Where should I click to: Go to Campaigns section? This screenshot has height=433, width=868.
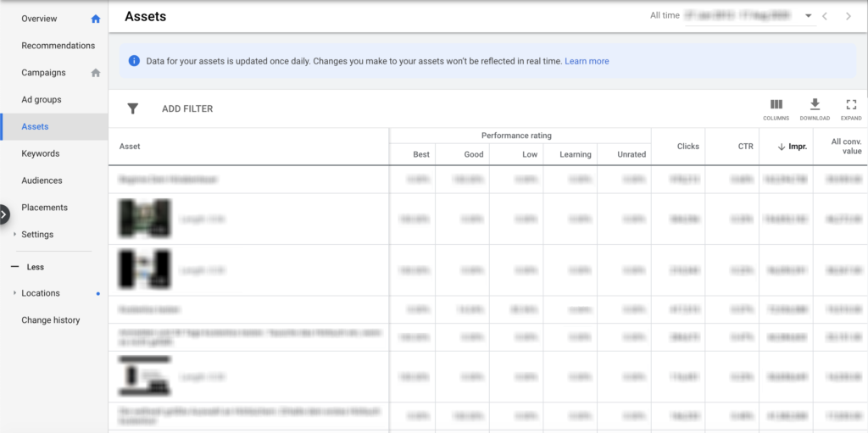click(43, 73)
